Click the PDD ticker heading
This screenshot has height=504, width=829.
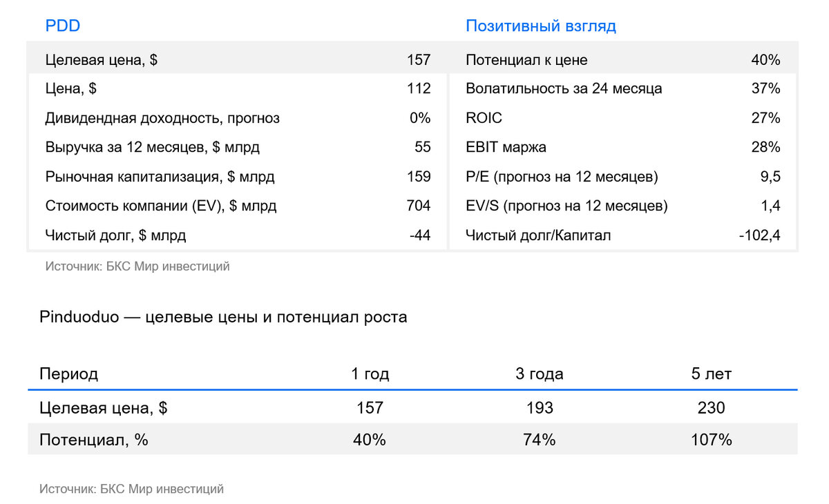[x=63, y=26]
